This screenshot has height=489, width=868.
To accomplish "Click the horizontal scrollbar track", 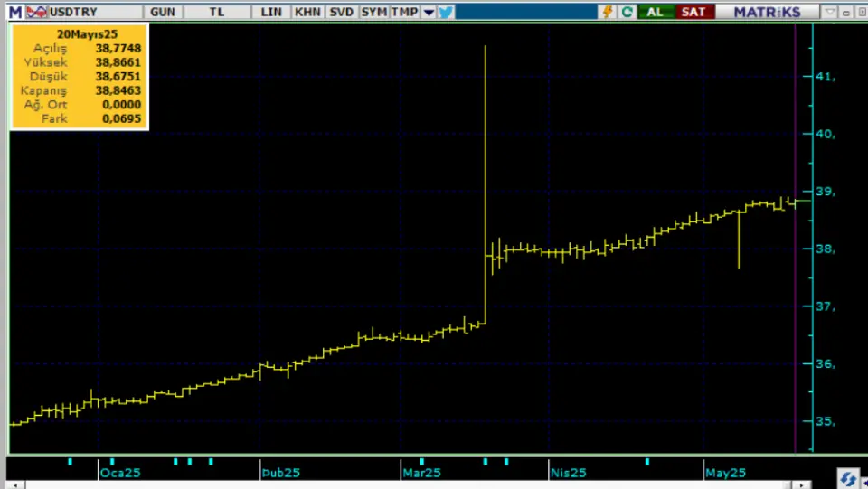I will [x=408, y=485].
